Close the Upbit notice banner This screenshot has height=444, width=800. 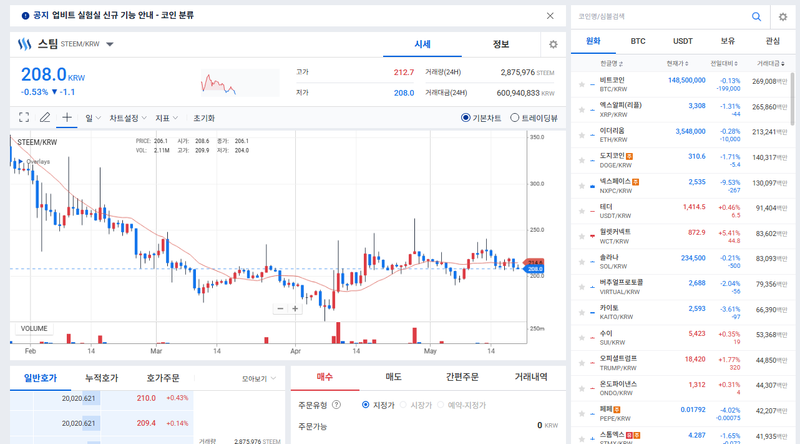550,16
